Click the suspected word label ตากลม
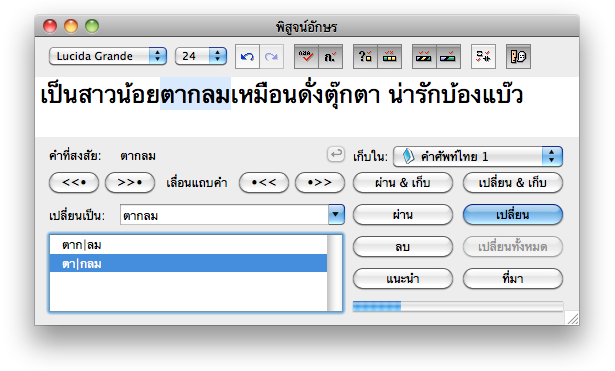This screenshot has width=615, height=371. [138, 156]
